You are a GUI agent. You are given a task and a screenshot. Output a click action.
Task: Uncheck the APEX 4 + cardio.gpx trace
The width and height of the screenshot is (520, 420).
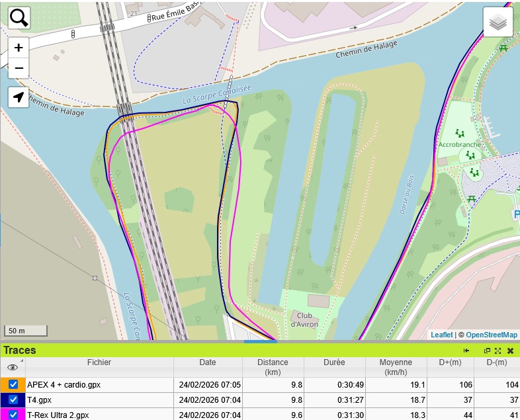pos(13,384)
